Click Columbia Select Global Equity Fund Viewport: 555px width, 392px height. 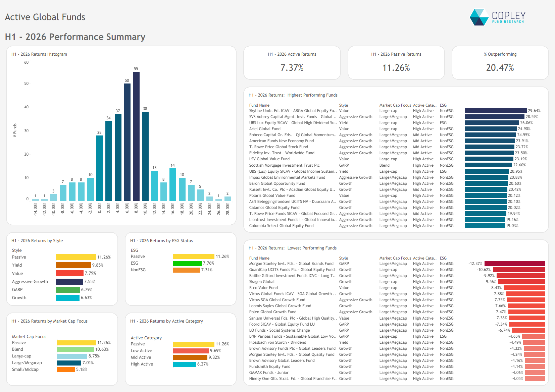pyautogui.click(x=282, y=226)
